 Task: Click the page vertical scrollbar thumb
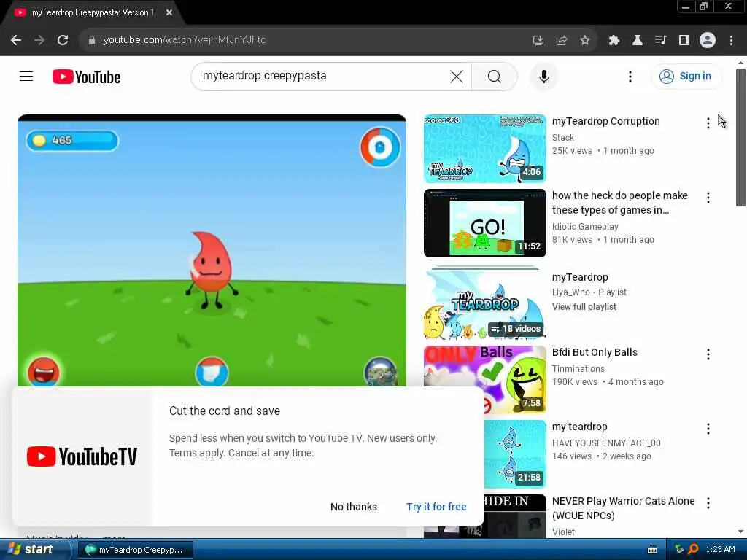[740, 137]
